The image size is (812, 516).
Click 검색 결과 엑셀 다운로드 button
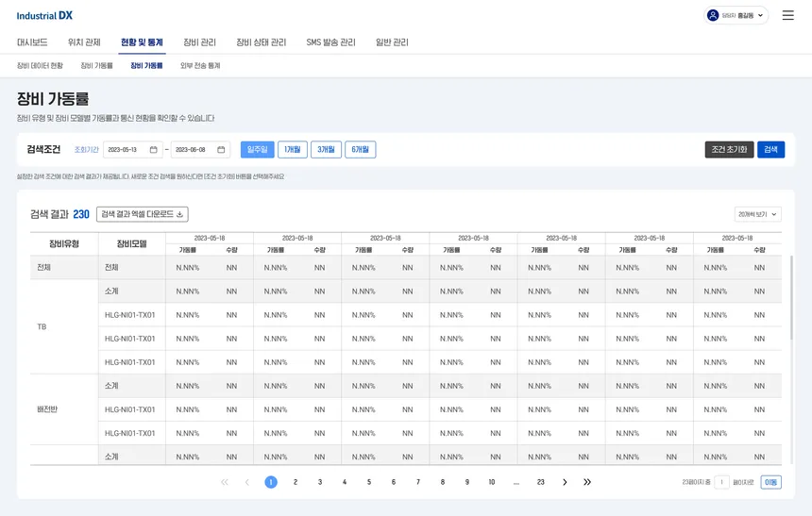click(x=143, y=214)
